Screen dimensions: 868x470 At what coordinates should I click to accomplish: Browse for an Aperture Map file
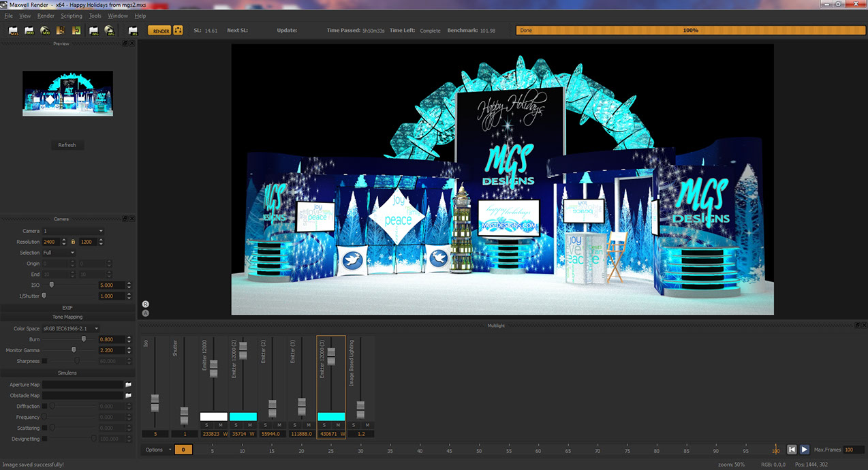pyautogui.click(x=128, y=385)
